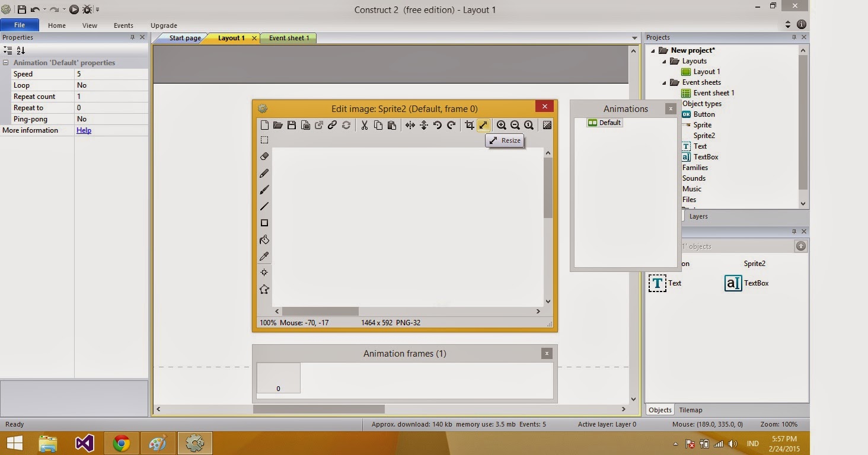868x455 pixels.
Task: Click the image editor horizontal scrollbar thumb
Action: [320, 311]
